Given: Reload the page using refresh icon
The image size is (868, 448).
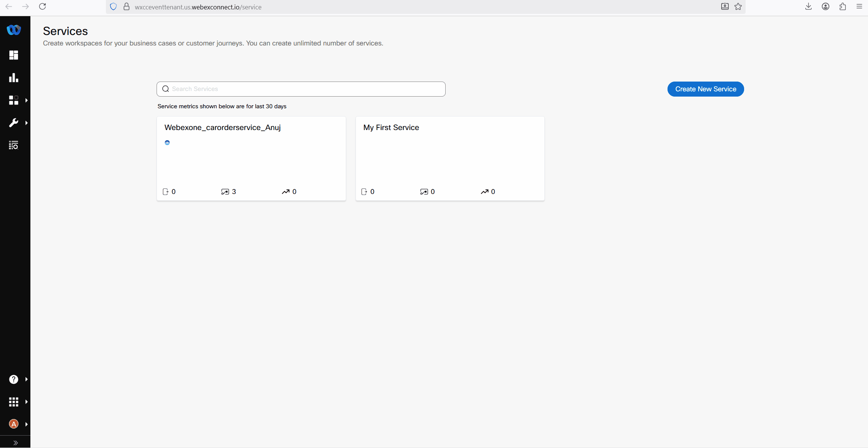Looking at the screenshot, I should click(x=42, y=7).
